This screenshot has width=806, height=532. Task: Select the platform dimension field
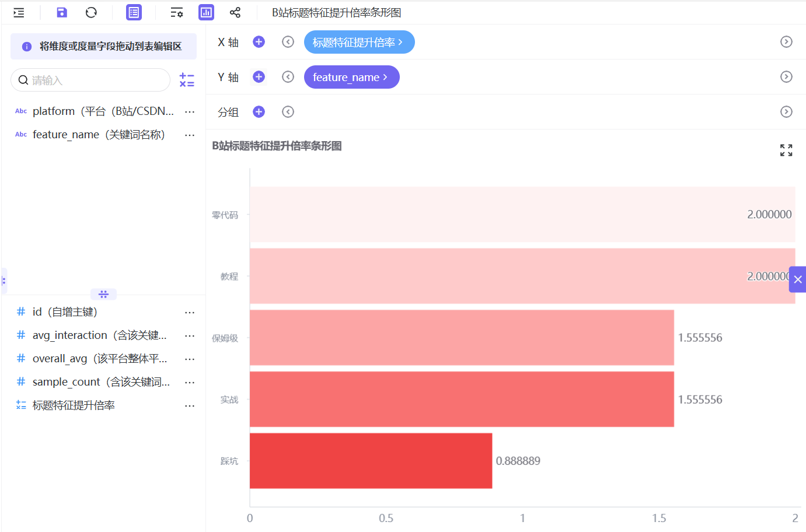click(x=104, y=111)
